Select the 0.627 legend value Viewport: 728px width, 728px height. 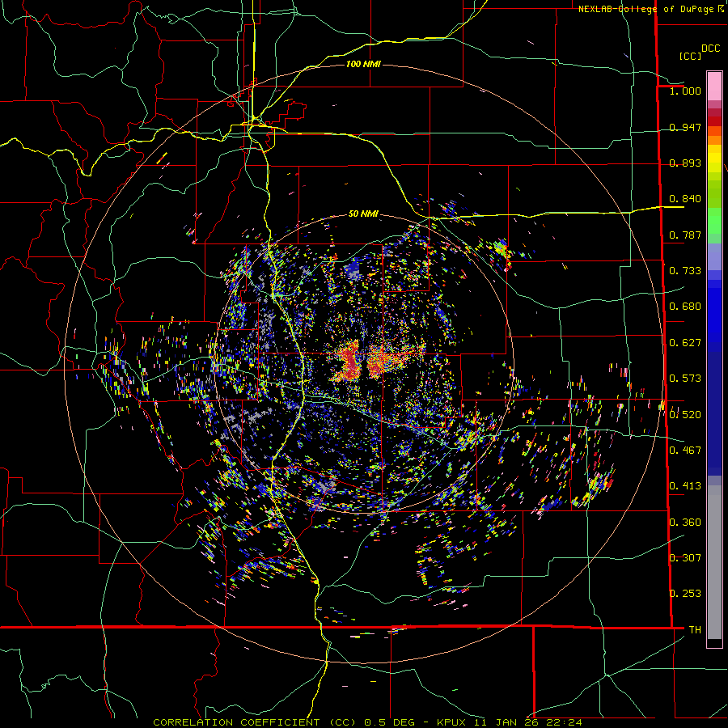pos(685,343)
